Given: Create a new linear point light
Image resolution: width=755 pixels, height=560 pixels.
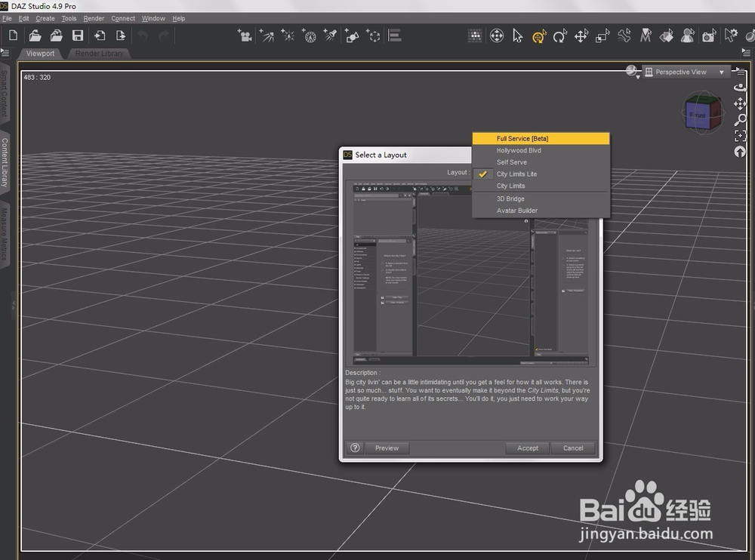Looking at the screenshot, I should tap(309, 35).
